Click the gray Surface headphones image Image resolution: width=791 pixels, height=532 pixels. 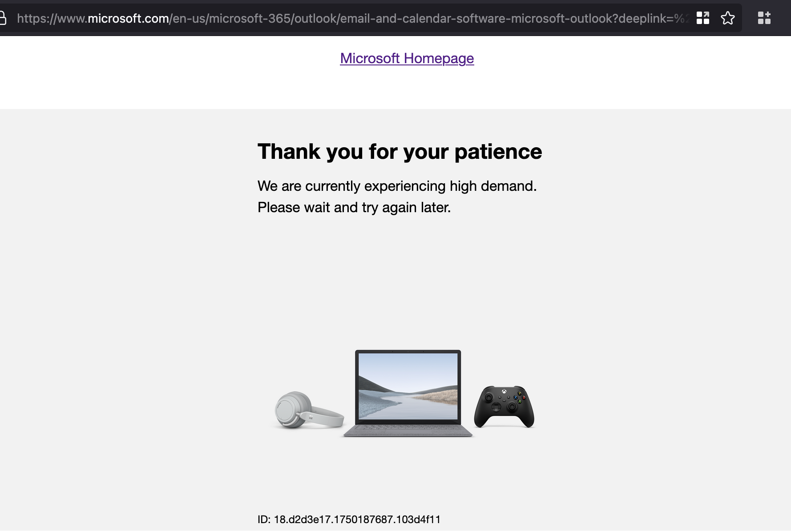309,410
